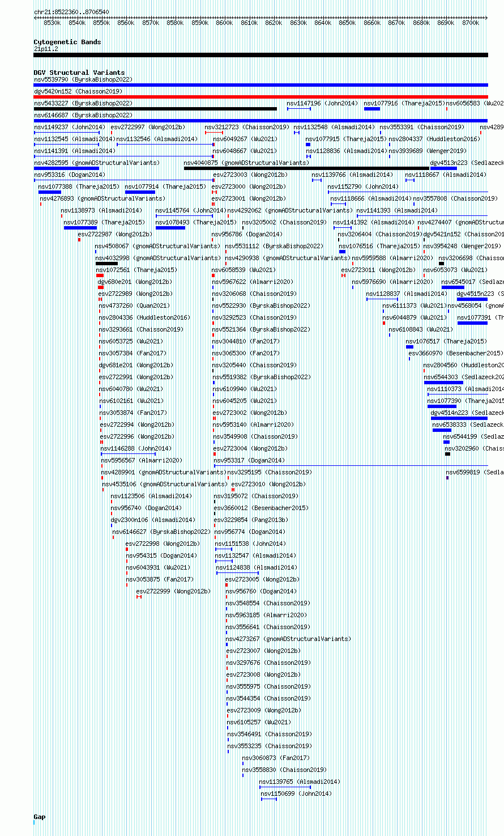Select the 8600k ruler position label
This screenshot has height=836, width=504.
[224, 23]
